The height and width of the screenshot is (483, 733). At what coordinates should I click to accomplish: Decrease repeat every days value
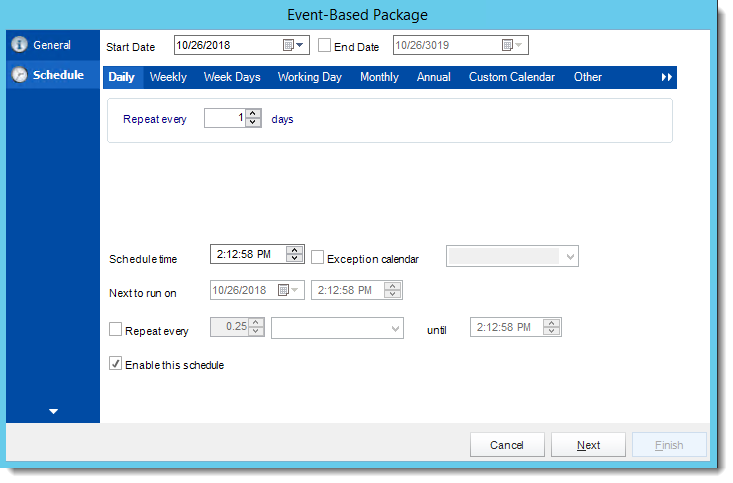(x=253, y=122)
